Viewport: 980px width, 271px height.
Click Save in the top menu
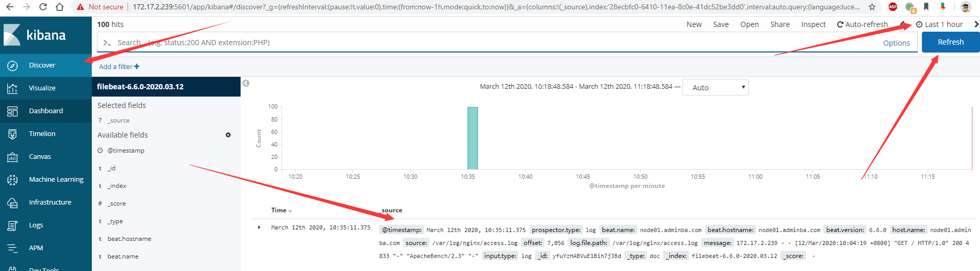[721, 24]
